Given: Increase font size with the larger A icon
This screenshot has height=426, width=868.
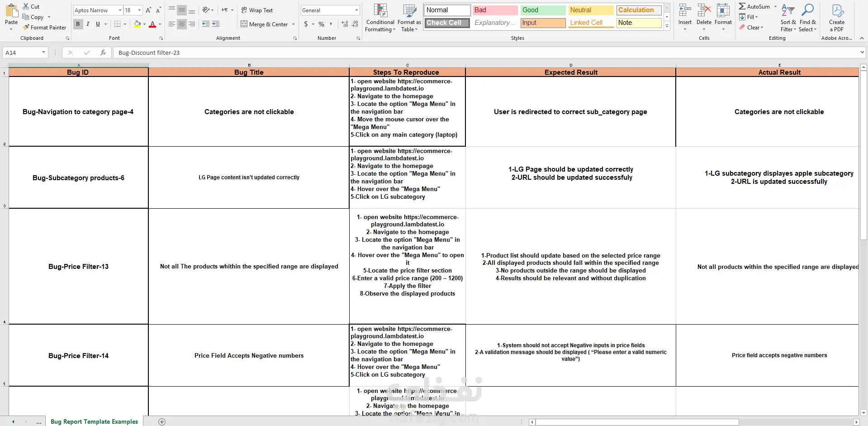Looking at the screenshot, I should click(148, 10).
